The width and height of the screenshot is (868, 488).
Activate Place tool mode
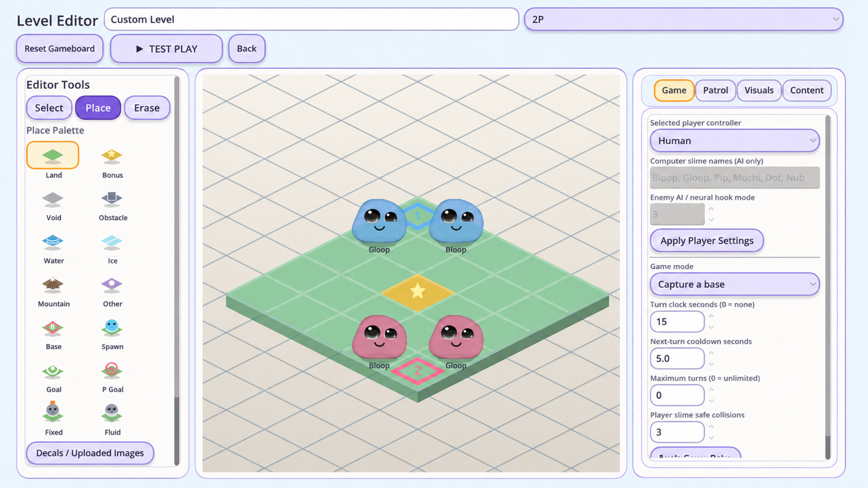tap(98, 108)
